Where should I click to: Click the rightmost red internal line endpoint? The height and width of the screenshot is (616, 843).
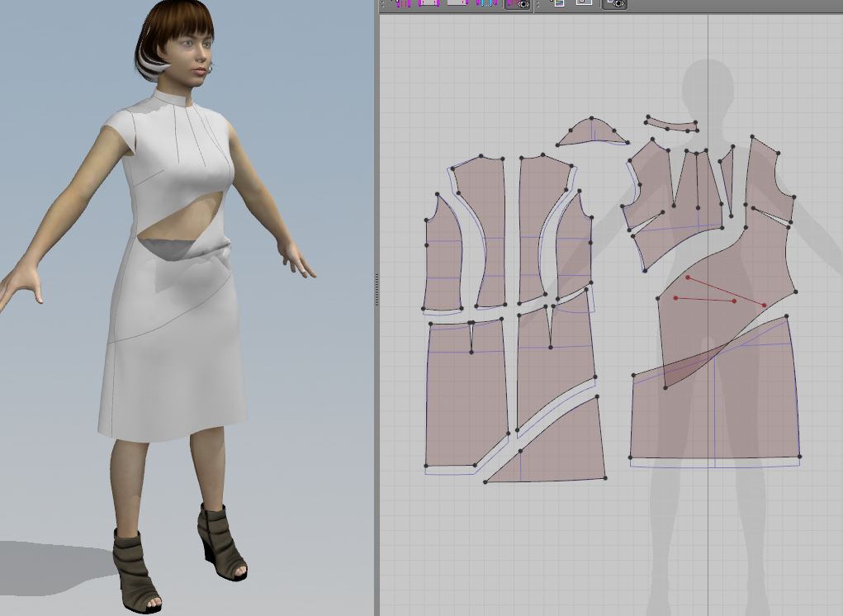click(x=765, y=306)
